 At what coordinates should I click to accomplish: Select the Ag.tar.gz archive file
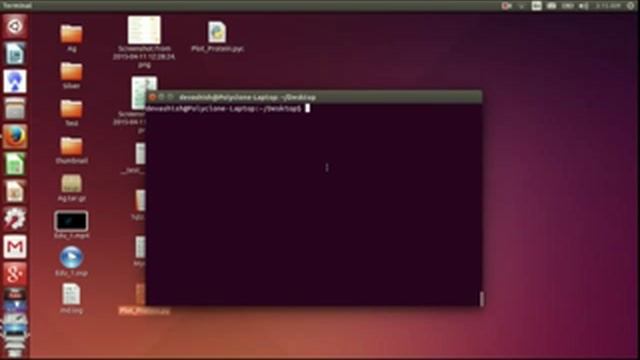[71, 188]
